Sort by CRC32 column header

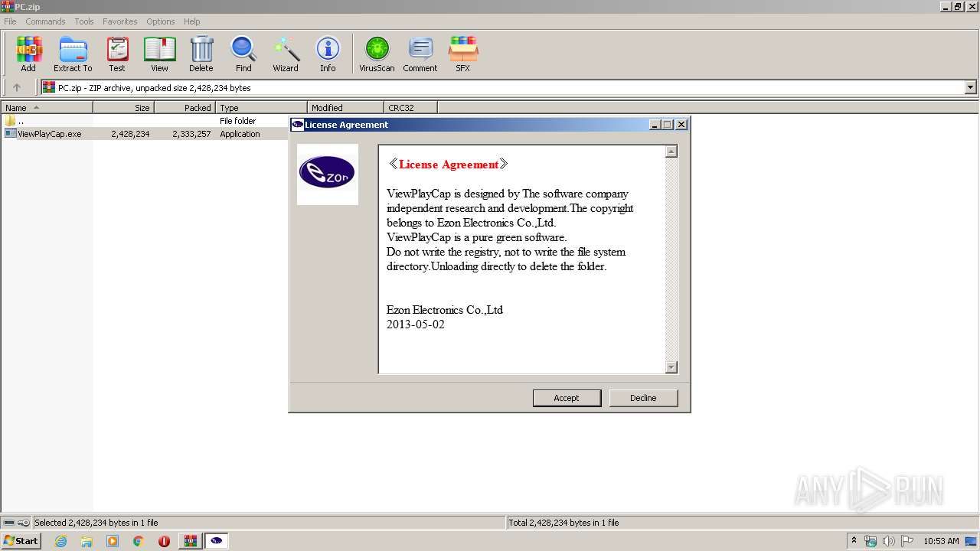410,108
